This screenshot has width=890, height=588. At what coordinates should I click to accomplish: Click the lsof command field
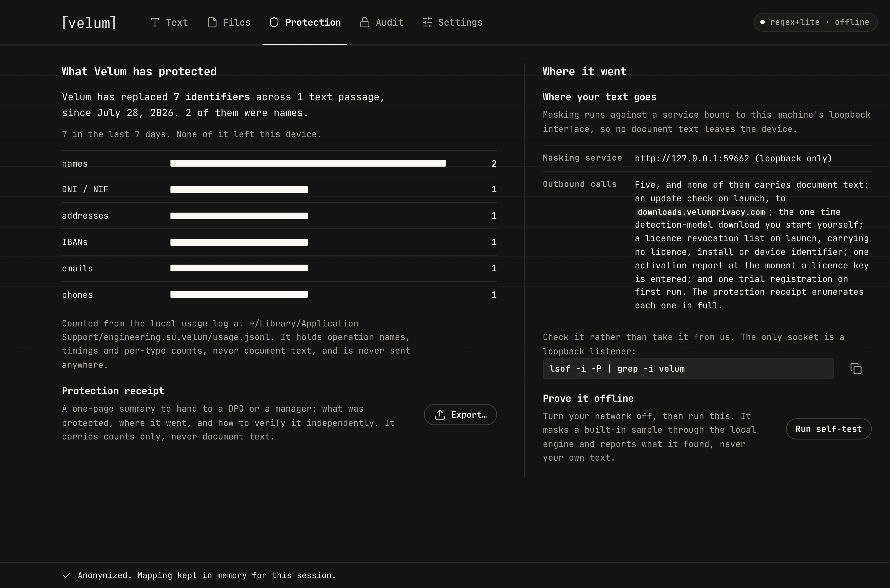(688, 369)
